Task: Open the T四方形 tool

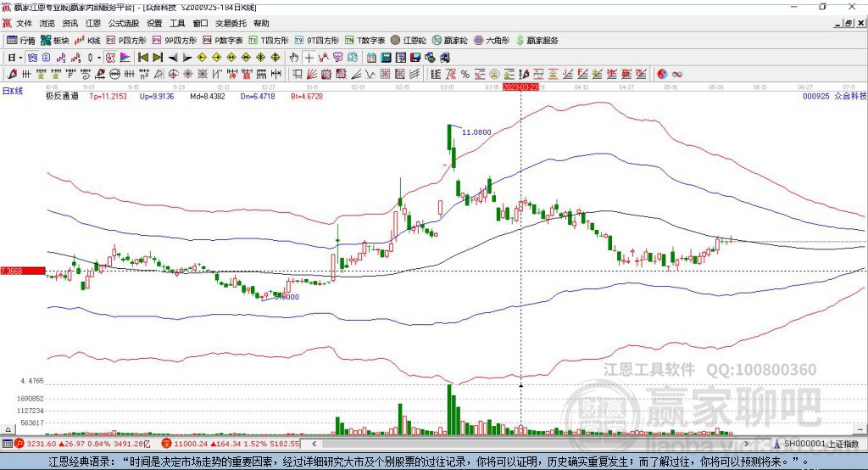Action: tap(269, 41)
